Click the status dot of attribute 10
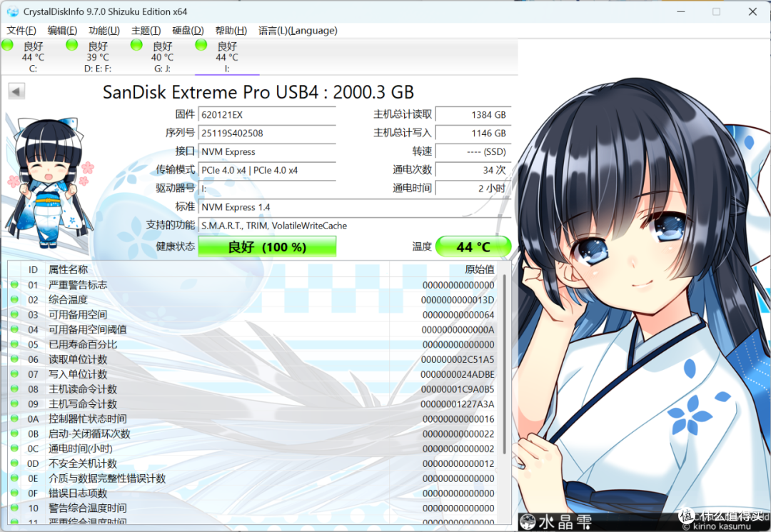771x532 pixels. pyautogui.click(x=14, y=508)
